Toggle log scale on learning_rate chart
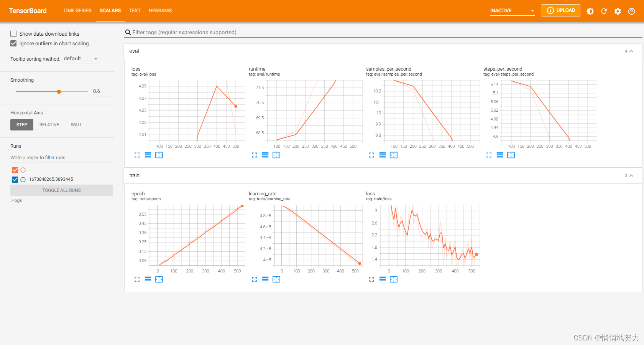 pyautogui.click(x=265, y=279)
